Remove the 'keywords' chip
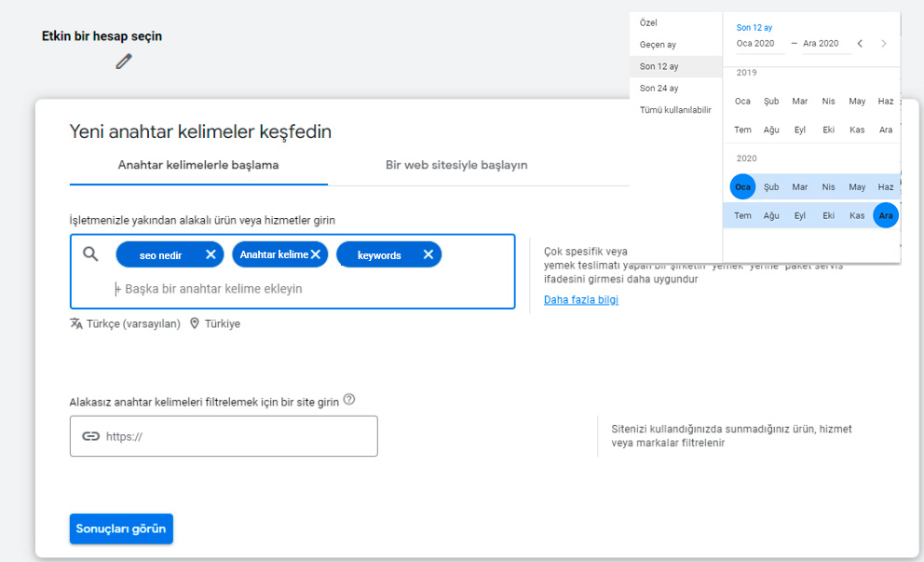 click(x=428, y=254)
